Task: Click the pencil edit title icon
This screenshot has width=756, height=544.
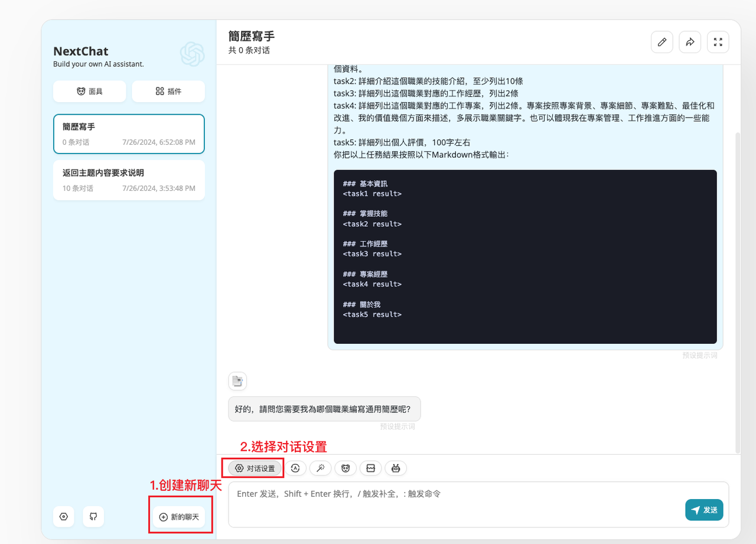Action: point(662,42)
